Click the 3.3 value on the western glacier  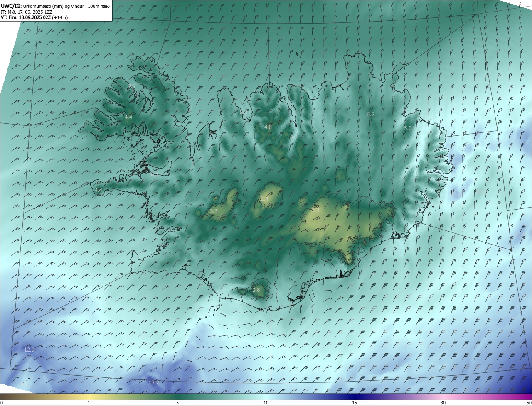pos(214,211)
